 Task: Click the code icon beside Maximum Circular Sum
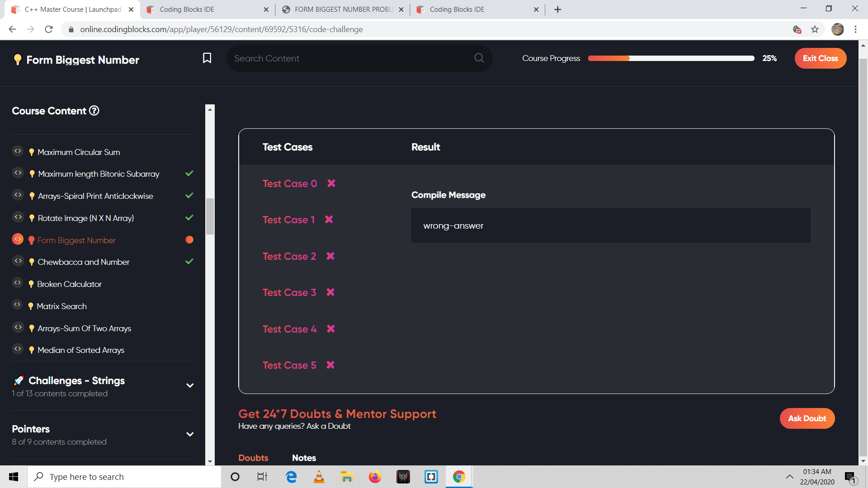pyautogui.click(x=18, y=151)
